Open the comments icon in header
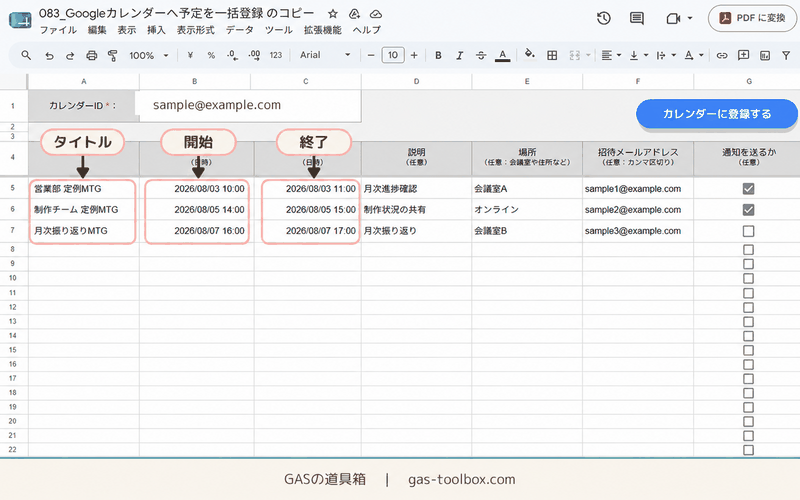The width and height of the screenshot is (800, 500). pyautogui.click(x=636, y=19)
